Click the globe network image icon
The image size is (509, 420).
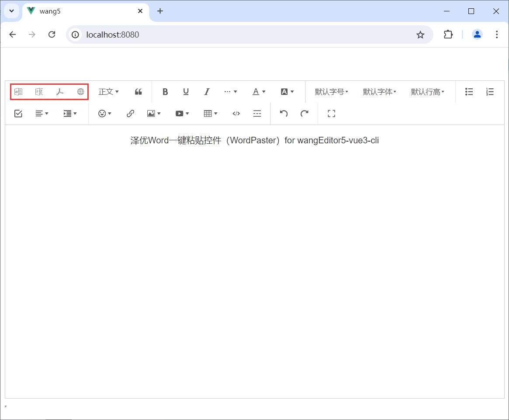[80, 92]
